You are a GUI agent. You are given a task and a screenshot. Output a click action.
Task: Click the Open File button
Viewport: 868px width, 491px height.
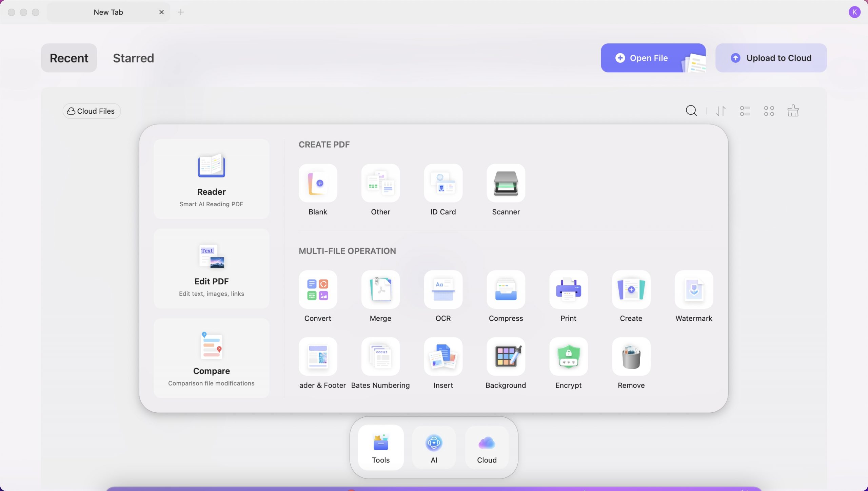click(653, 58)
